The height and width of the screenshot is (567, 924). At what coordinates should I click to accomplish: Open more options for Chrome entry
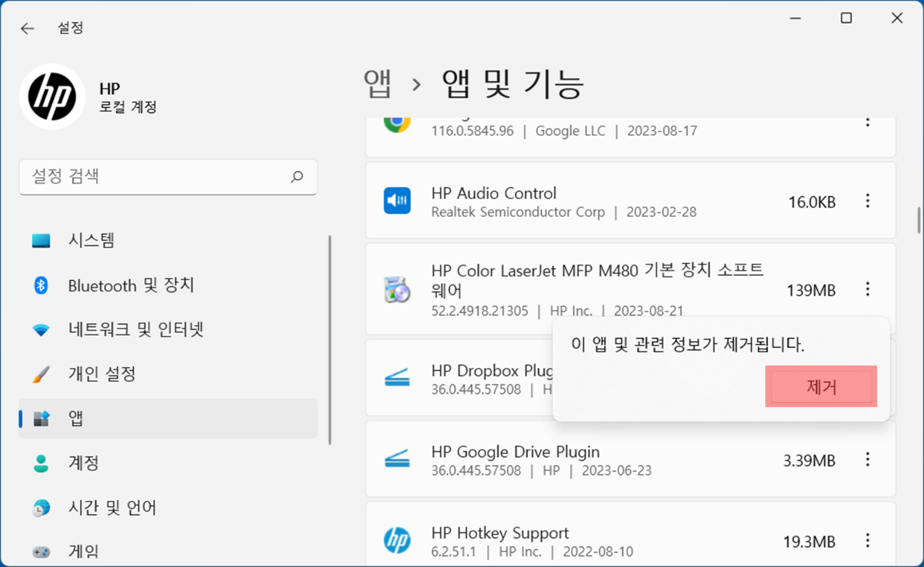tap(867, 122)
